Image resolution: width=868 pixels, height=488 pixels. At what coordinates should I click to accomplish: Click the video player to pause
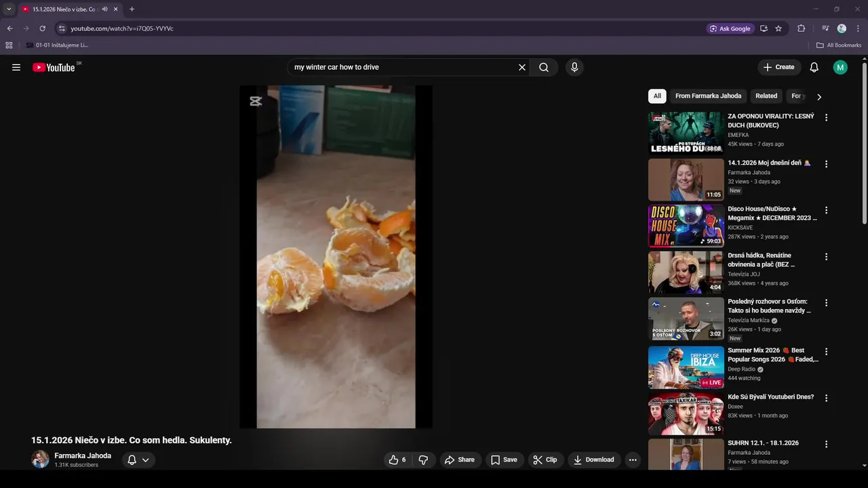point(336,257)
